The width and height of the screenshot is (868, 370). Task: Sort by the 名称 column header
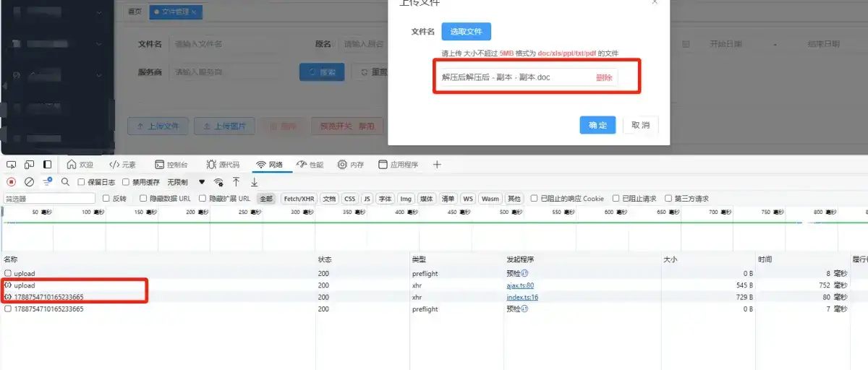[158, 259]
